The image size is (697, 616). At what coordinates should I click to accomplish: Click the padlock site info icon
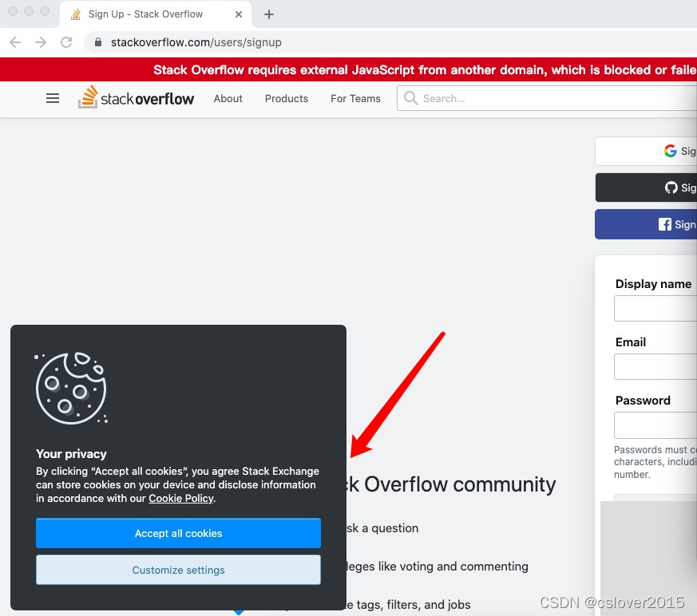tap(98, 42)
